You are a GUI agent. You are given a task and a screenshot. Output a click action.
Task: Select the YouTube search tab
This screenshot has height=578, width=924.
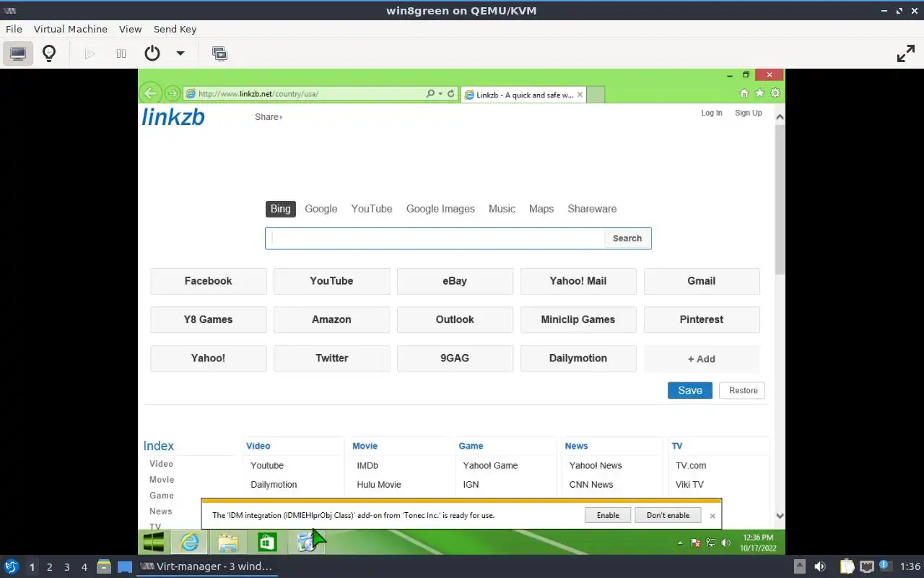tap(372, 209)
